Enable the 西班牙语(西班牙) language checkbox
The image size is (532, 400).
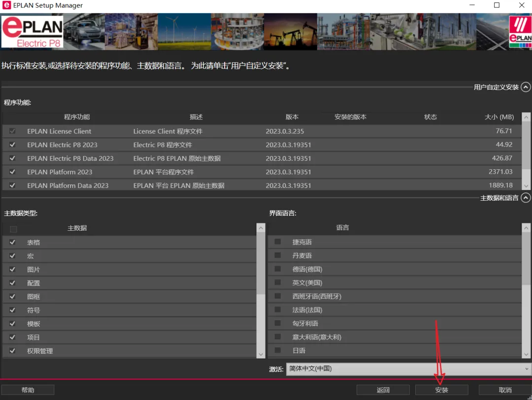point(277,296)
